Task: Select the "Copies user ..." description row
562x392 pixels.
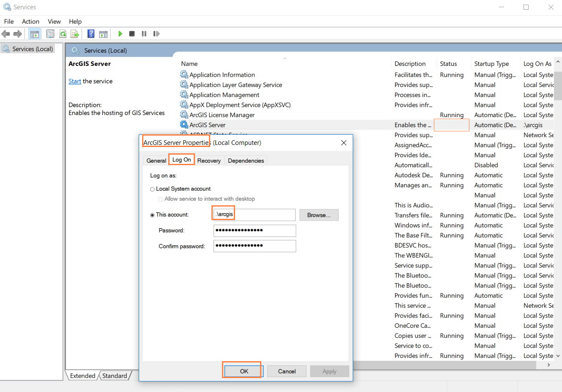Action: point(413,336)
